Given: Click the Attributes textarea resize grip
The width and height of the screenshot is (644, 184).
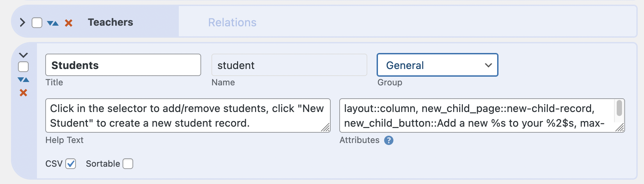Looking at the screenshot, I should [x=620, y=128].
